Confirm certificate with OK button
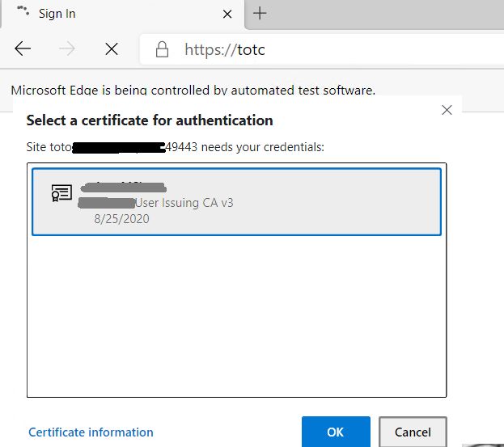 pyautogui.click(x=336, y=432)
